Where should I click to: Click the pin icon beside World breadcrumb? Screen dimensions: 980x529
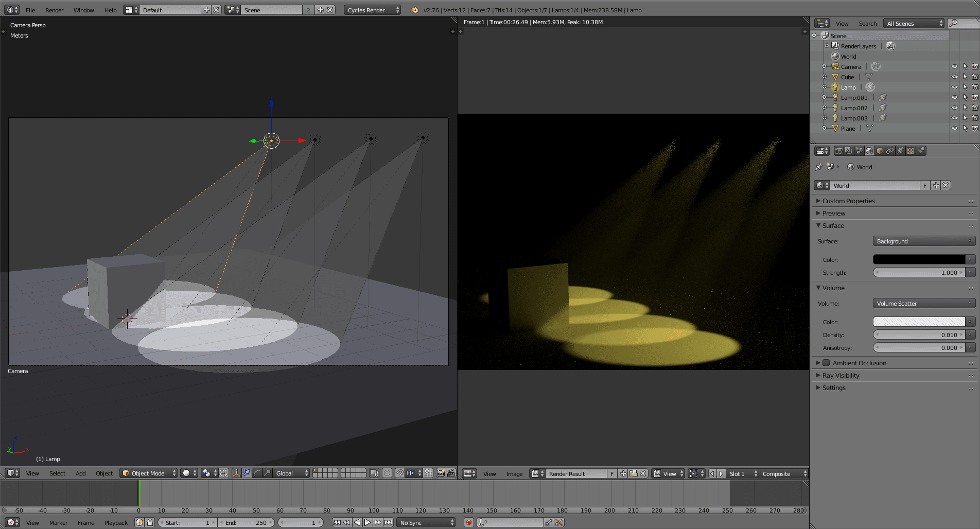point(818,167)
